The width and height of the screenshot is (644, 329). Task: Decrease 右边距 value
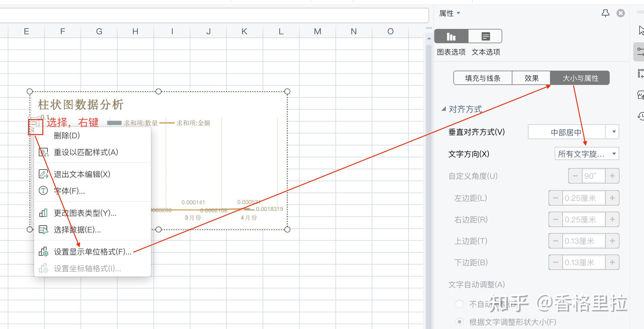click(555, 220)
